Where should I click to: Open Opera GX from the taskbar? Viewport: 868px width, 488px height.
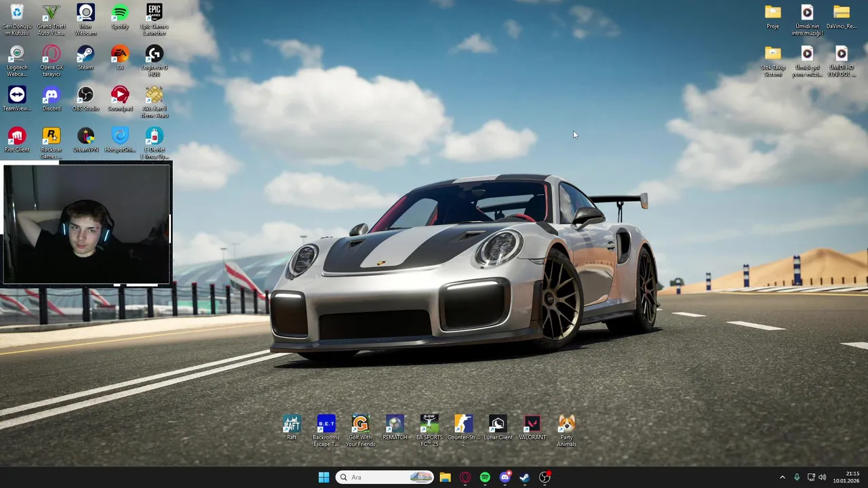tap(465, 477)
